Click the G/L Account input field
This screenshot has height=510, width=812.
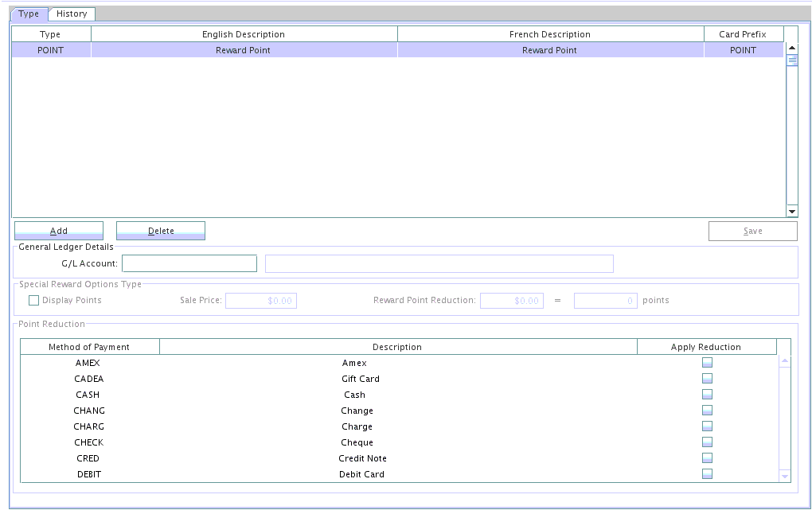[x=189, y=263]
